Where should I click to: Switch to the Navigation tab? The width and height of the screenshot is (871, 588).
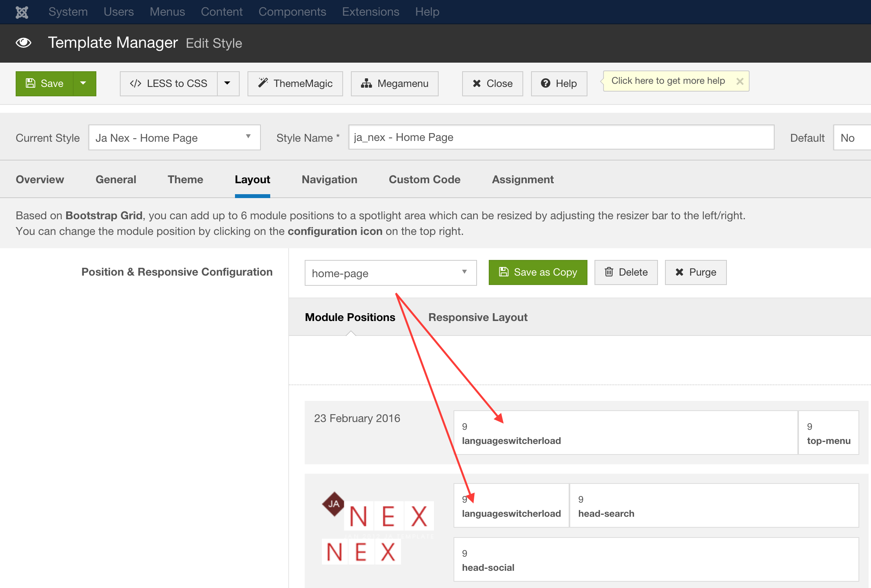[329, 179]
